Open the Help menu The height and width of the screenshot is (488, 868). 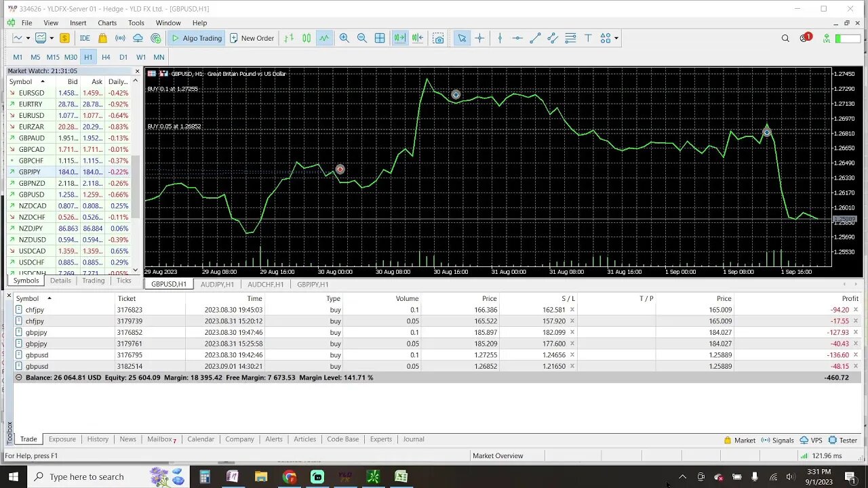(x=199, y=23)
